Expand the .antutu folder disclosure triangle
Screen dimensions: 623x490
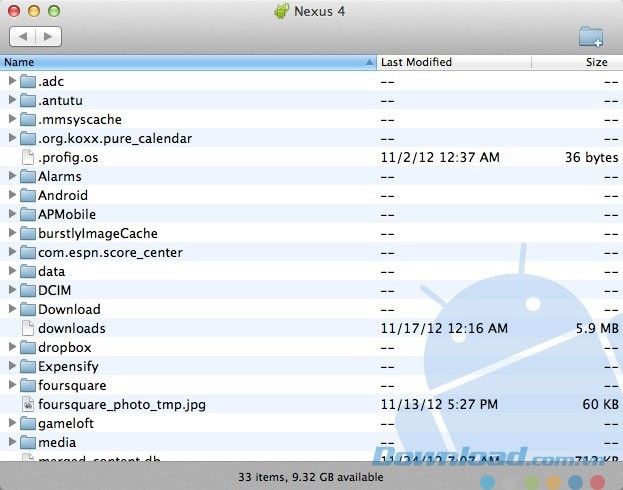point(12,100)
